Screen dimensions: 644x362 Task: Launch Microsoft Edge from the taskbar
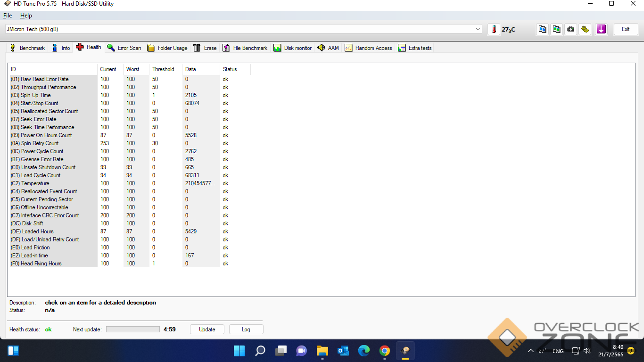tap(364, 351)
